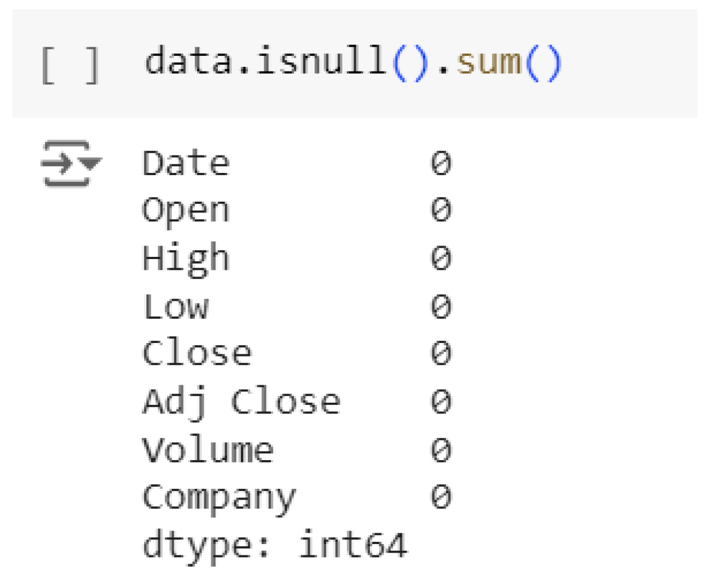Select the Close row label

197,354
